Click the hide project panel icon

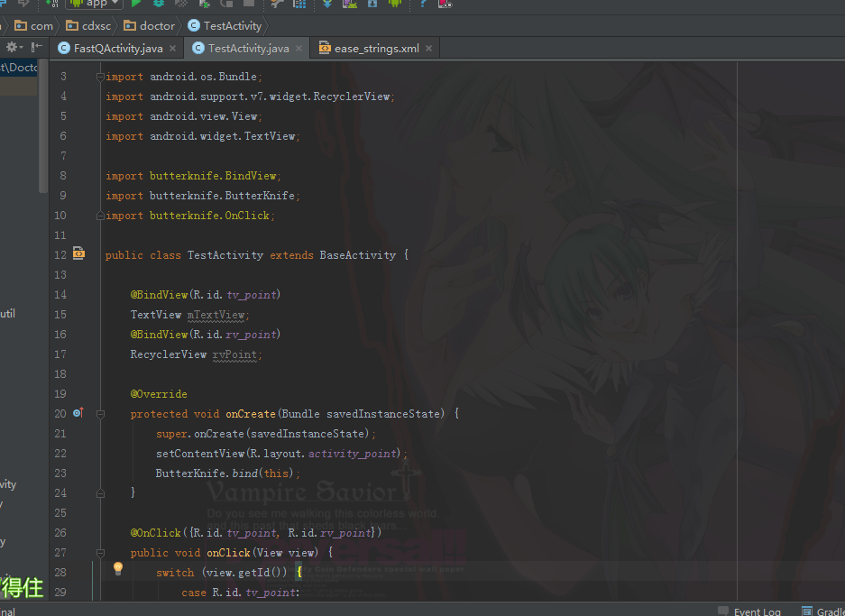pos(37,48)
